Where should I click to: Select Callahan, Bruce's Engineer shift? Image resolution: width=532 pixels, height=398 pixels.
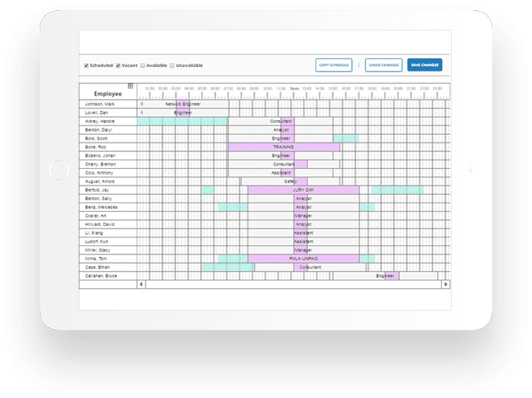tap(385, 276)
